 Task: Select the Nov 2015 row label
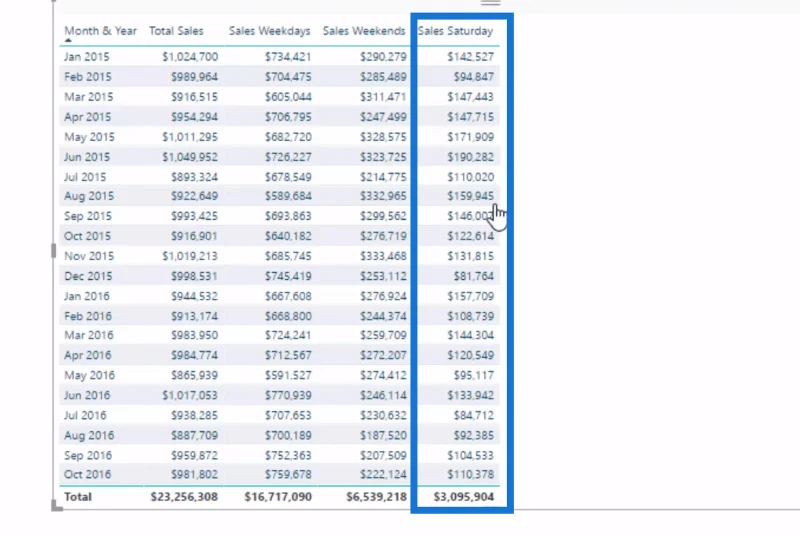[x=89, y=256]
